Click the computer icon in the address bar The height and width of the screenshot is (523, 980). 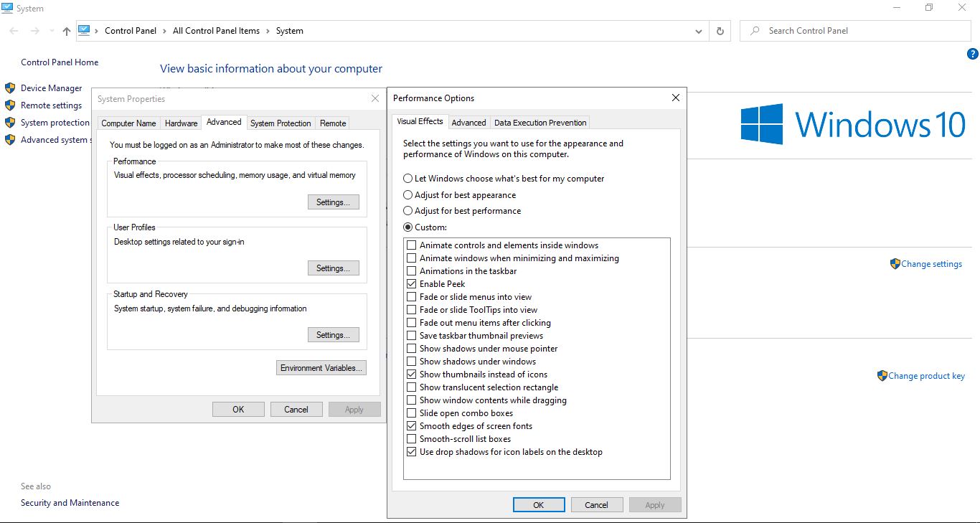click(x=85, y=30)
